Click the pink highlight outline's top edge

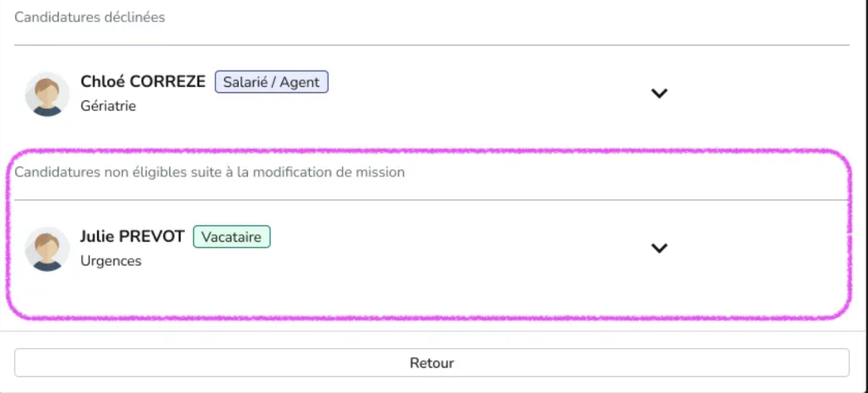pos(432,151)
